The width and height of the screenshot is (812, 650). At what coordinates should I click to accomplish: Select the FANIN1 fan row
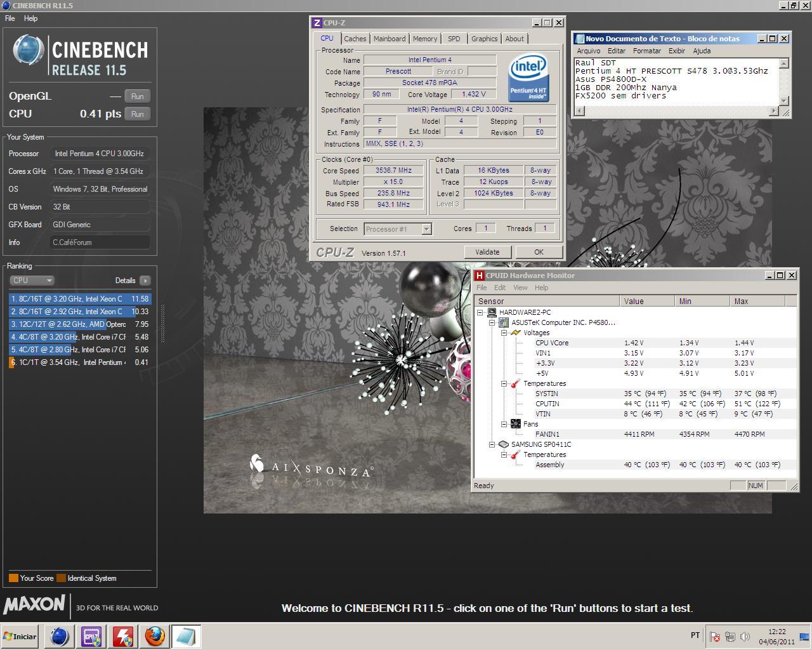(x=636, y=434)
